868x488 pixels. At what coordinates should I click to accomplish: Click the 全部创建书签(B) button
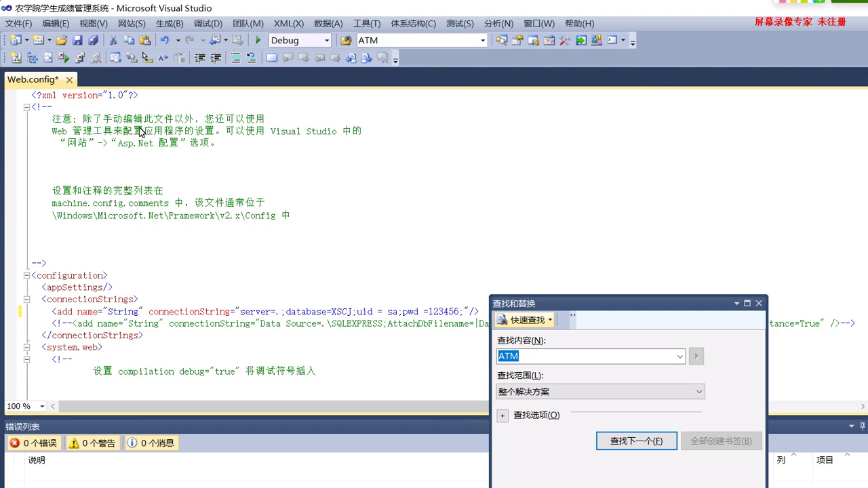point(721,441)
